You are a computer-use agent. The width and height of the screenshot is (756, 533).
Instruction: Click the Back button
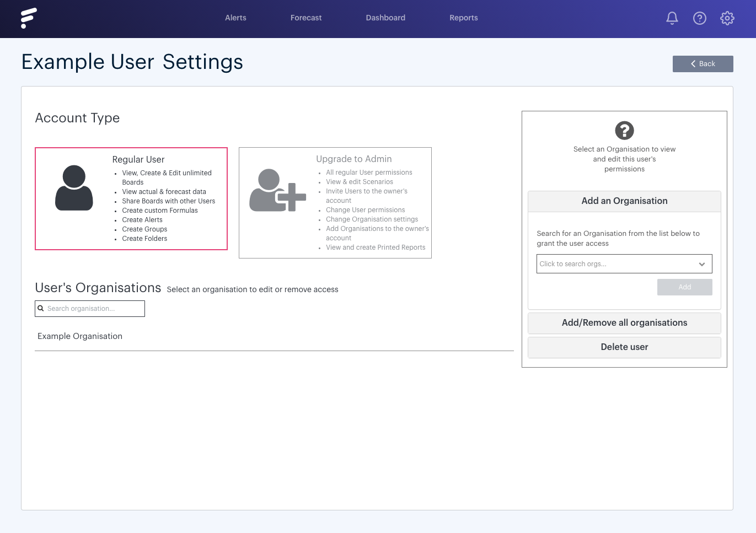703,64
